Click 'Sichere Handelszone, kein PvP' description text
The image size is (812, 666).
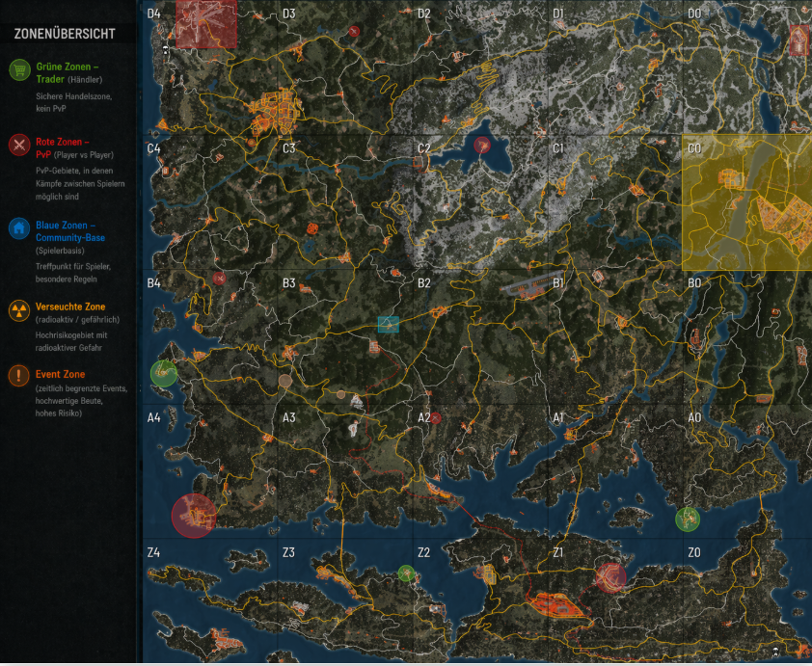[x=74, y=102]
